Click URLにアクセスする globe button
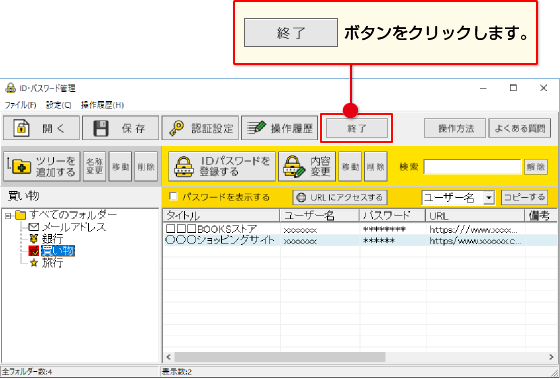 point(340,197)
